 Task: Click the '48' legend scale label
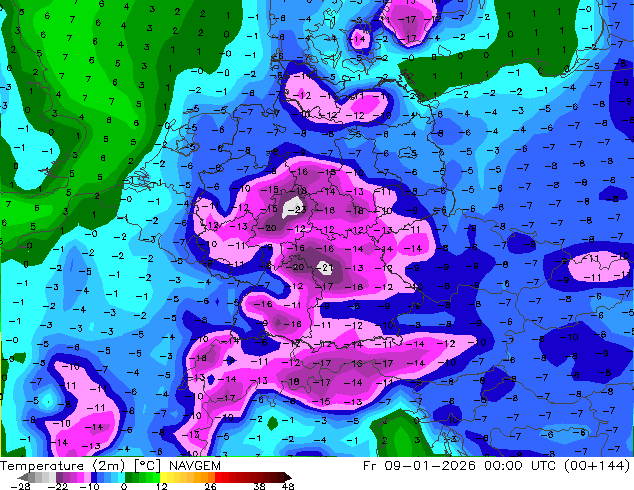(x=288, y=486)
